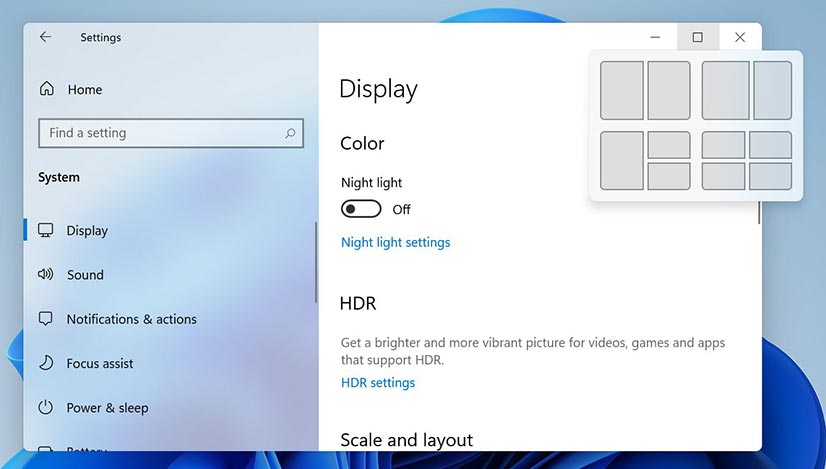Image resolution: width=826 pixels, height=469 pixels.
Task: Snap to top-right quadrant of four-zone layout
Action: (770, 145)
